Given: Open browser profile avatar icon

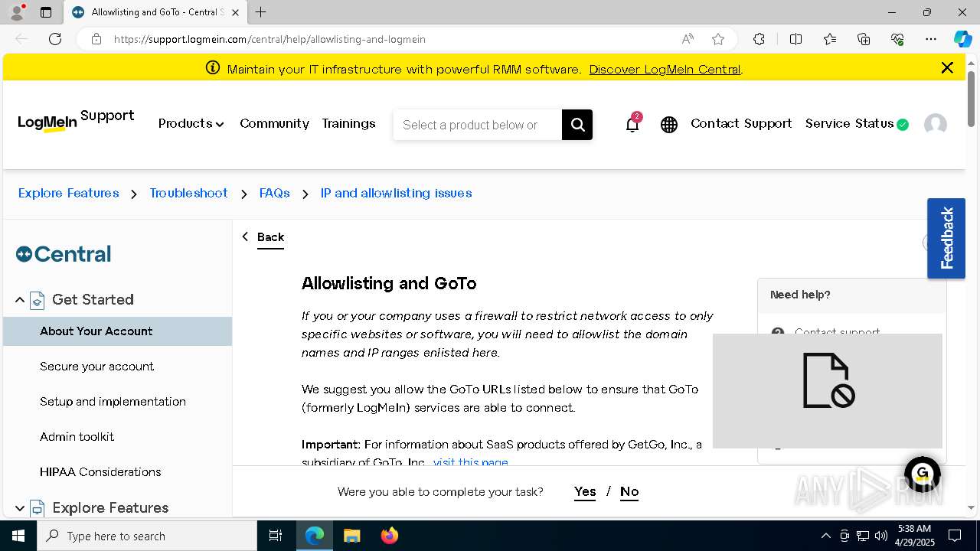Looking at the screenshot, I should coord(16,12).
